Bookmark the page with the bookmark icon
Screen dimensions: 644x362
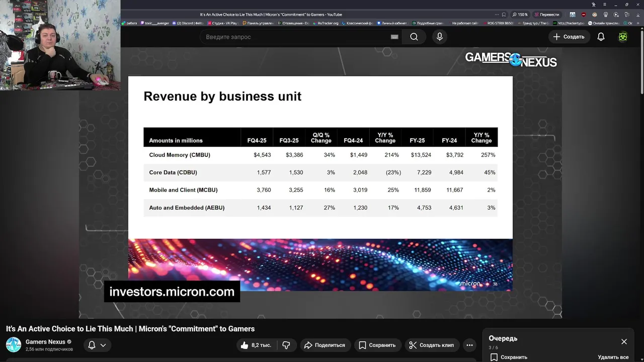click(504, 15)
